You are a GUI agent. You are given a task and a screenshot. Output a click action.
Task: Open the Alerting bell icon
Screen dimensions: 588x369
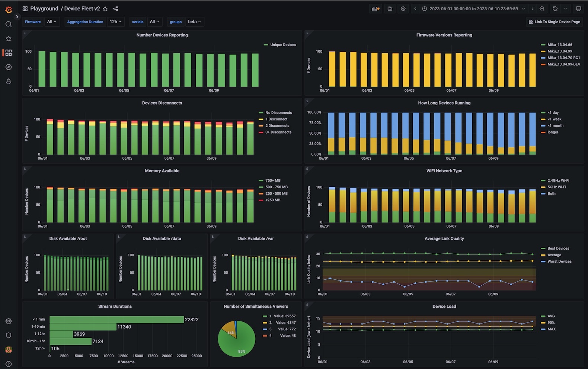pyautogui.click(x=9, y=81)
